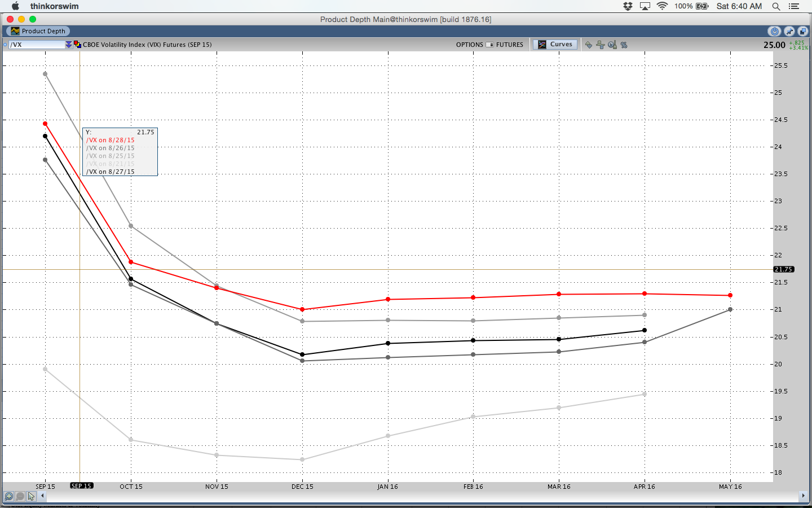Image resolution: width=812 pixels, height=508 pixels.
Task: Click the 21.75 price label on the axis
Action: pos(784,269)
